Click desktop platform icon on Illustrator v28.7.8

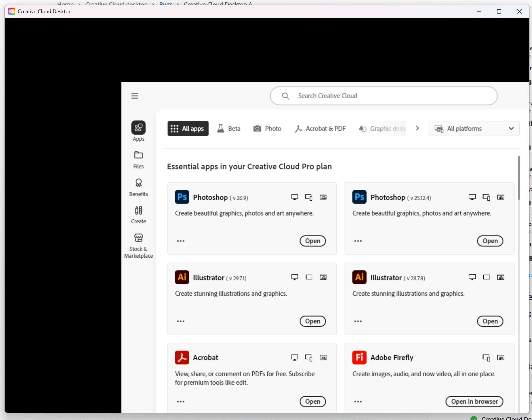472,277
